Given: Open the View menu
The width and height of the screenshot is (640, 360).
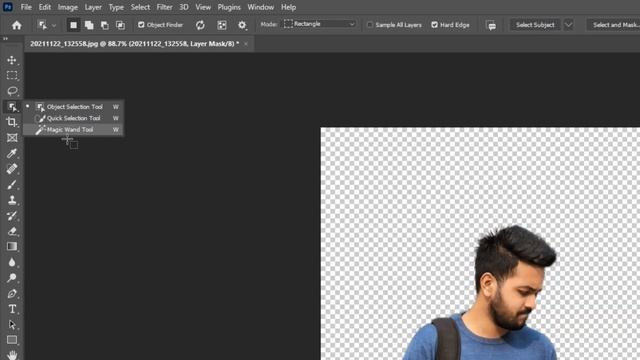Looking at the screenshot, I should pyautogui.click(x=203, y=7).
